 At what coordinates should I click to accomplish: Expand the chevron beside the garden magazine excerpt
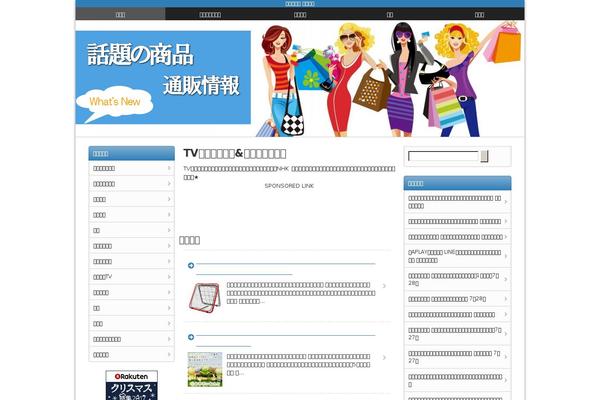point(384,358)
